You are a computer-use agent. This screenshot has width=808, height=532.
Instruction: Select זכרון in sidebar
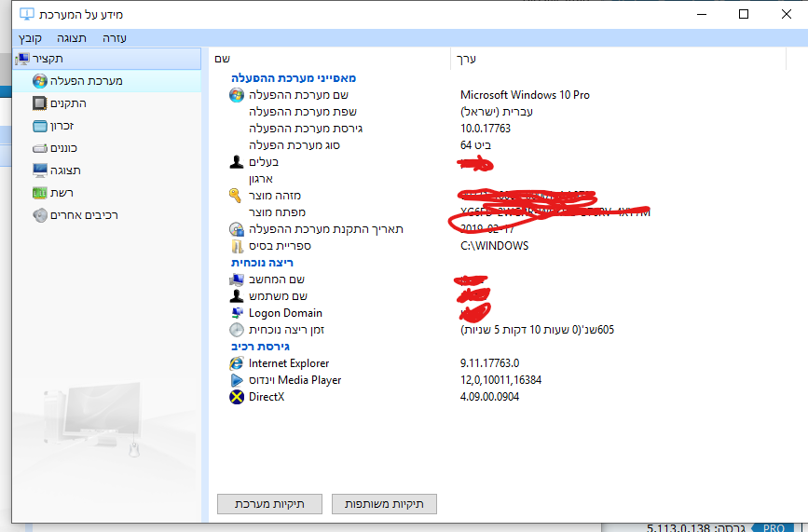(62, 126)
